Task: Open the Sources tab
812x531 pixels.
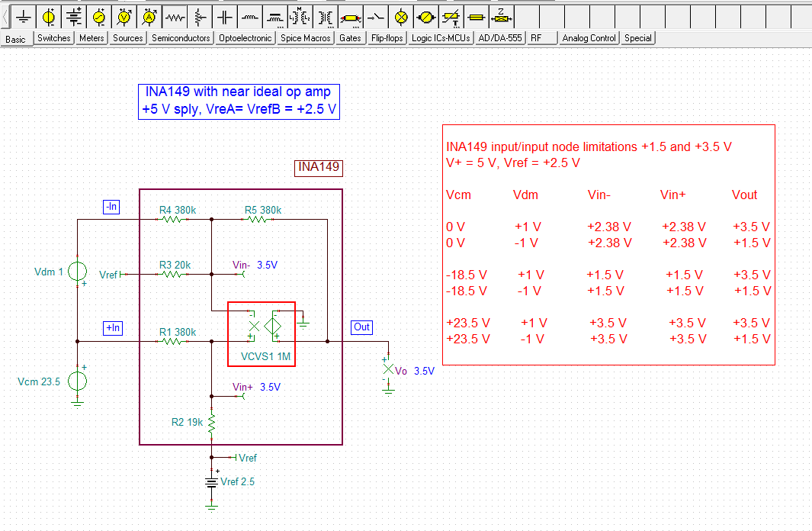Action: click(x=127, y=38)
